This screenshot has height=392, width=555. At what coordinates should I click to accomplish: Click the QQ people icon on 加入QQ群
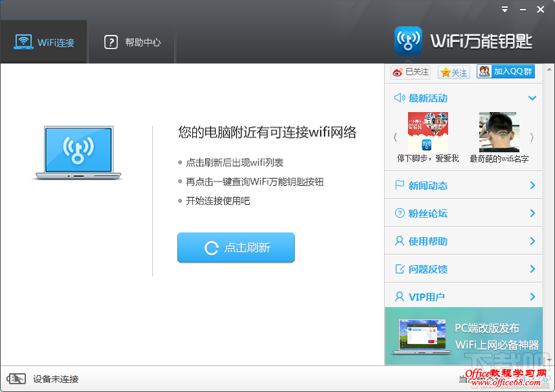(484, 71)
